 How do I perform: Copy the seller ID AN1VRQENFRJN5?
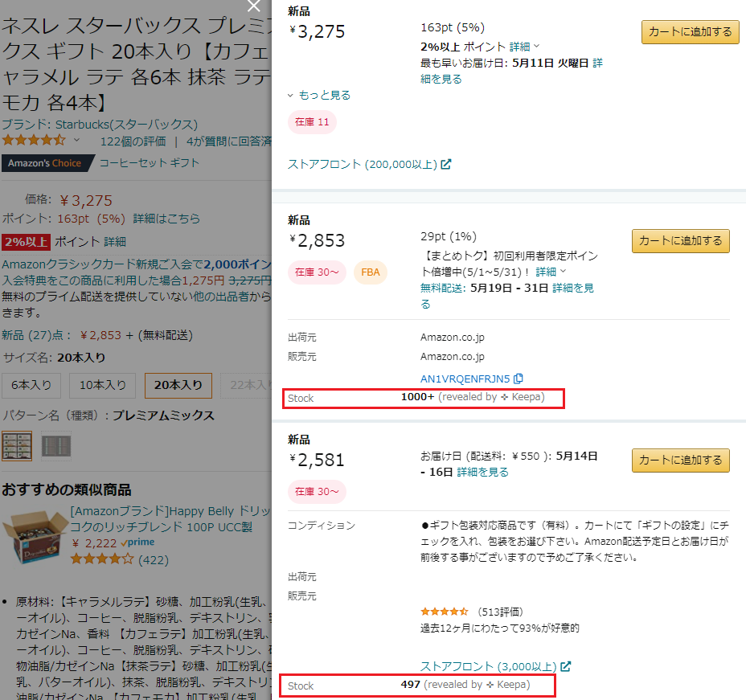click(x=519, y=379)
